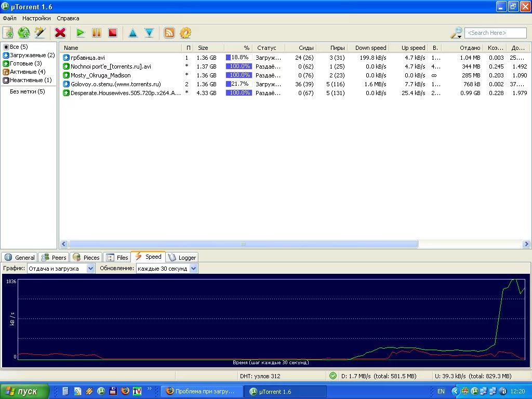Click Add Torrent from URL icon

24,33
